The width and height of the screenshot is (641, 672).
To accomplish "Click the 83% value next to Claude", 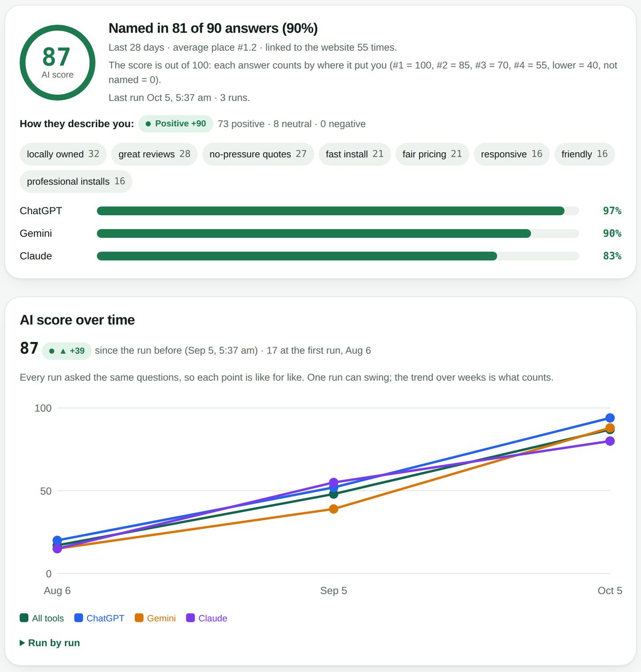I will click(612, 256).
